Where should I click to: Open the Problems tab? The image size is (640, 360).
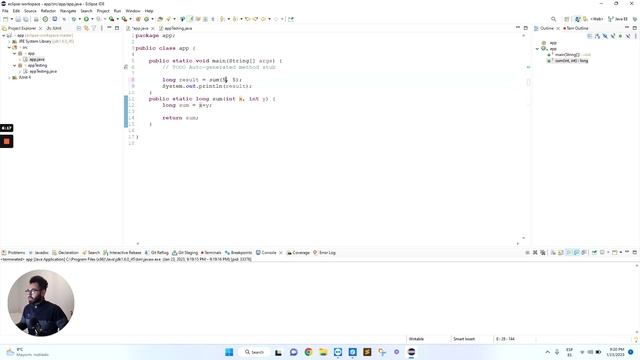coord(13,253)
